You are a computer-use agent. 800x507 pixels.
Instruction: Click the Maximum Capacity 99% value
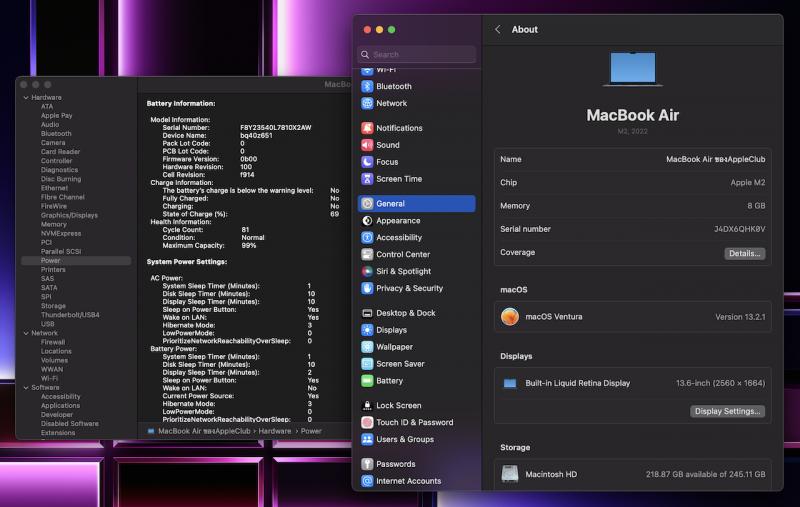248,245
